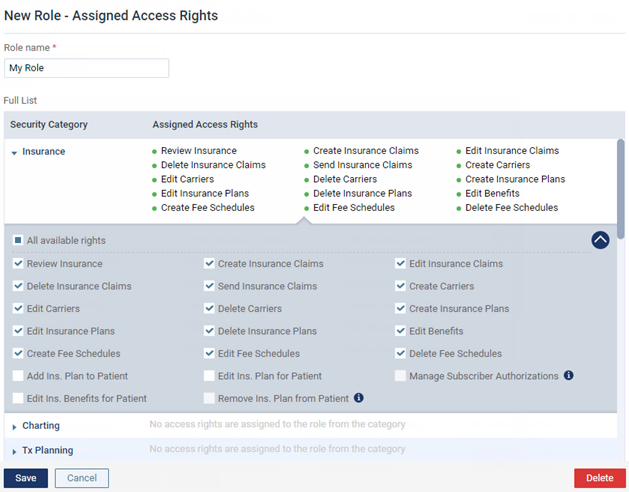This screenshot has width=629, height=492.
Task: Collapse the Insurance category
Action: tap(14, 153)
